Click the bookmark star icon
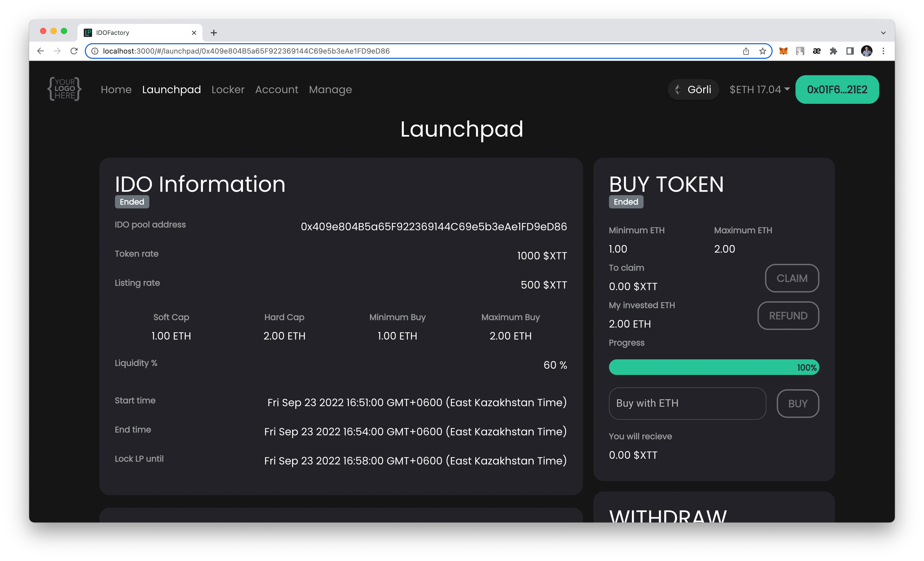Viewport: 924px width, 561px height. [x=762, y=51]
